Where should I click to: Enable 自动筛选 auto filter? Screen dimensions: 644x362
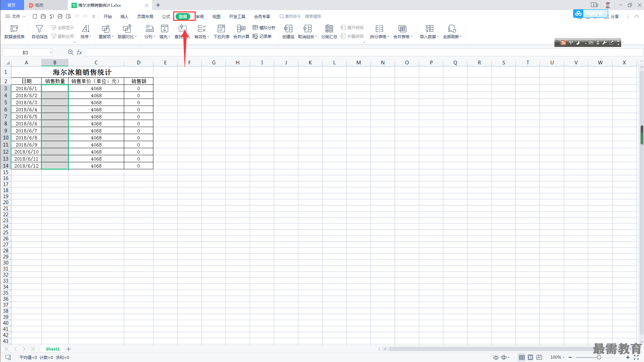coord(40,32)
